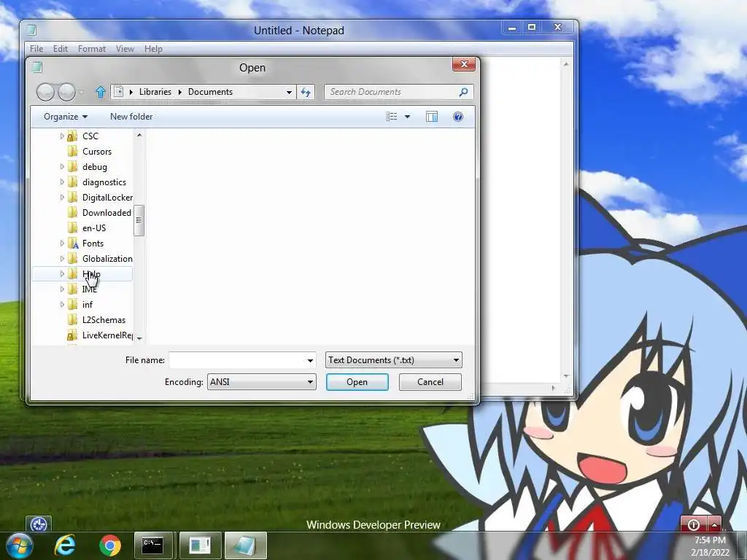
Task: Select the en-US folder in tree
Action: point(94,228)
